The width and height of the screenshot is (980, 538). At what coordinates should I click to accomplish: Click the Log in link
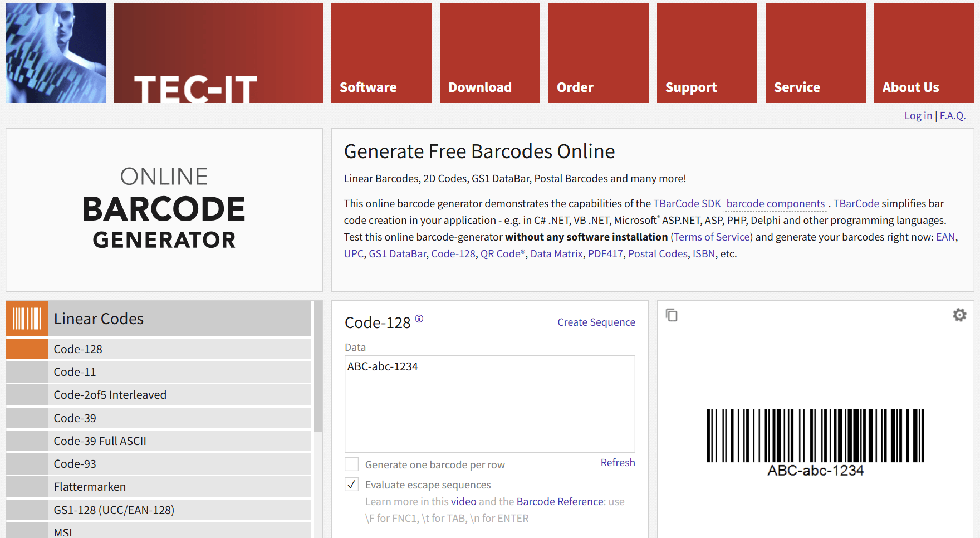pos(918,115)
